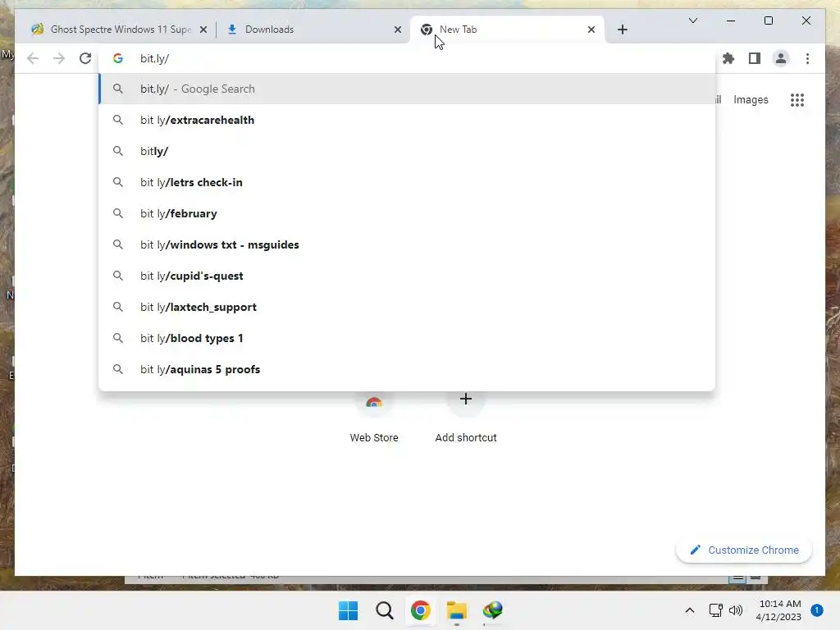This screenshot has height=630, width=840.
Task: Open the volume speaker icon
Action: click(736, 610)
